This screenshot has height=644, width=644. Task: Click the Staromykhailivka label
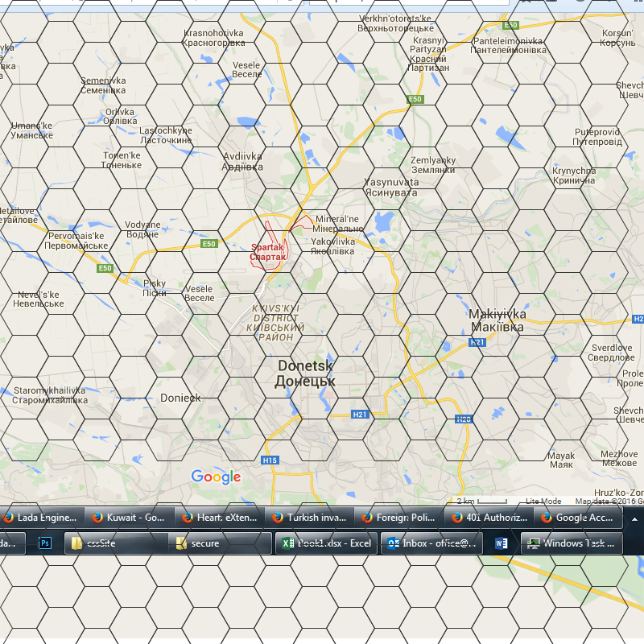coord(50,395)
